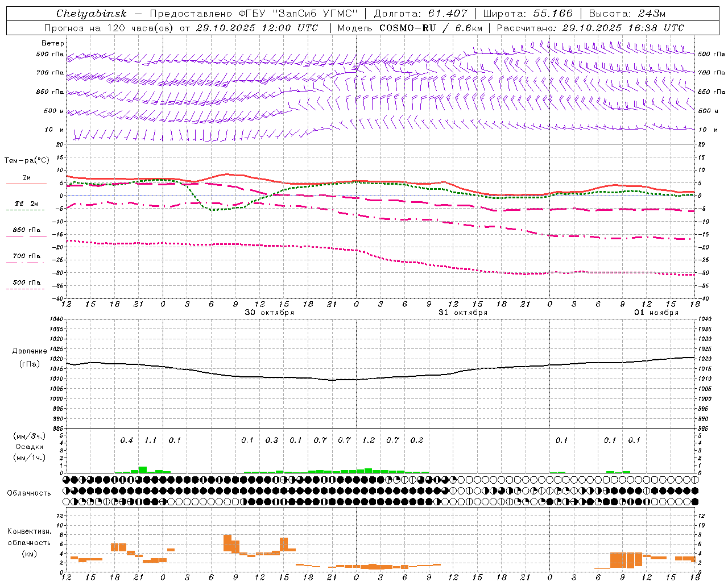The width and height of the screenshot is (728, 582).
Task: Click the Chelyabinsk station title
Action: 92,14
